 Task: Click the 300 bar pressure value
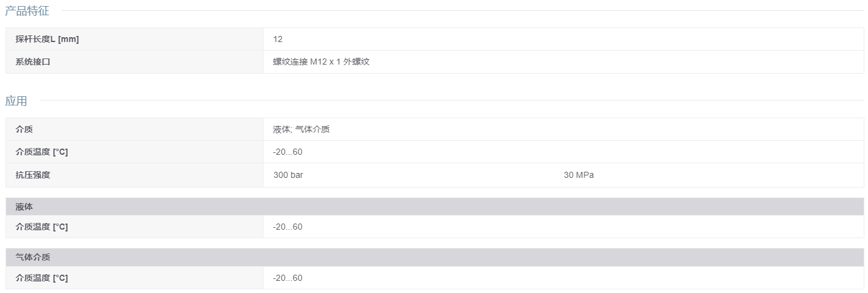(x=289, y=175)
